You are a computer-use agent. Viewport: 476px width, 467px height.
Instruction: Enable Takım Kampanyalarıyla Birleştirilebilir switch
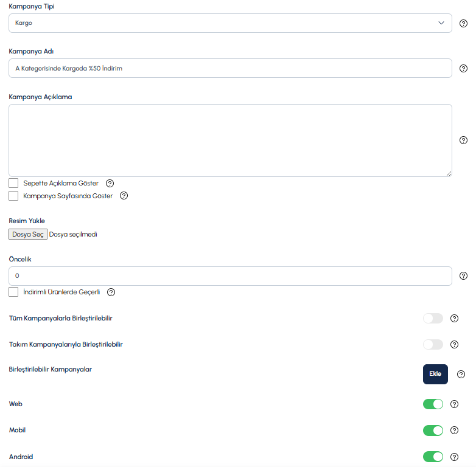pos(433,345)
